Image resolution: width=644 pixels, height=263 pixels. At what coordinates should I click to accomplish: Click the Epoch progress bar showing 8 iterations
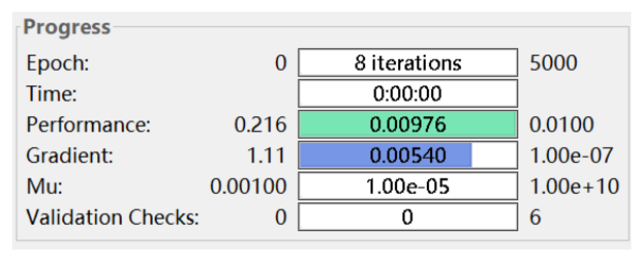pos(408,63)
